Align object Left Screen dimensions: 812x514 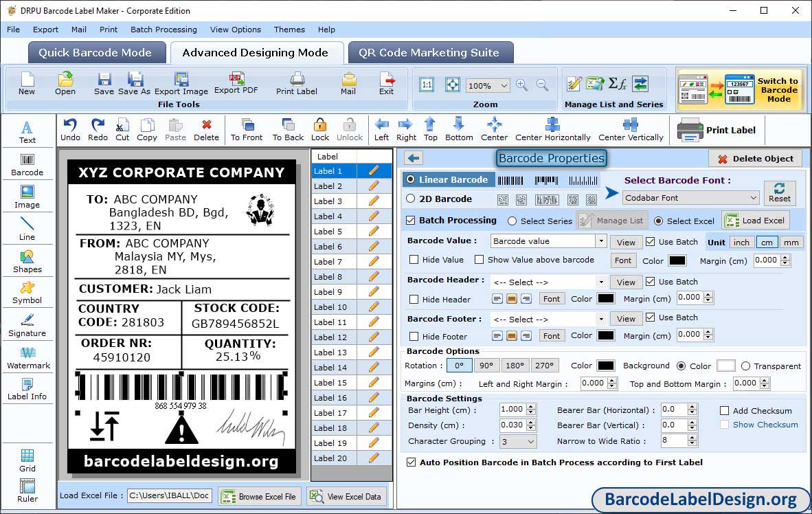point(382,130)
